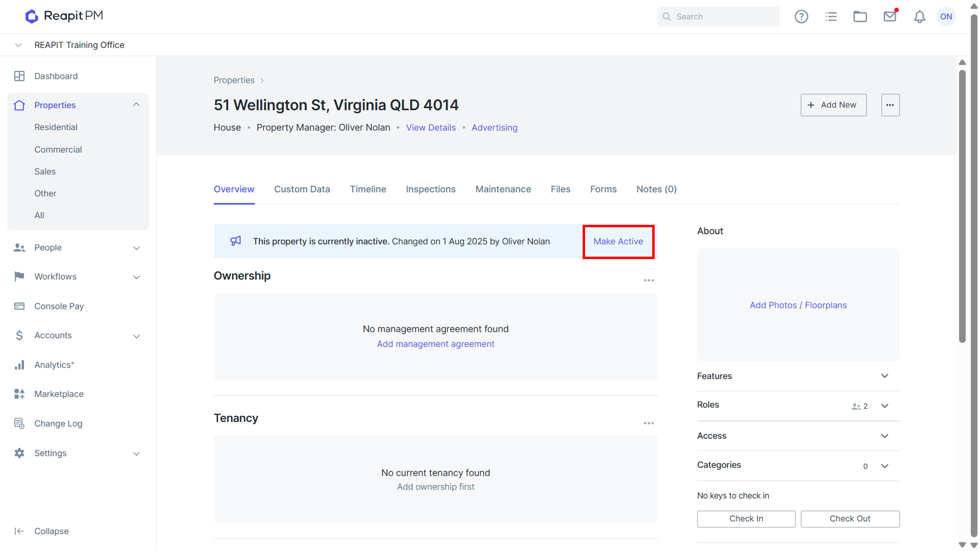
Task: Click Add Photos / Floorplans
Action: pos(798,305)
